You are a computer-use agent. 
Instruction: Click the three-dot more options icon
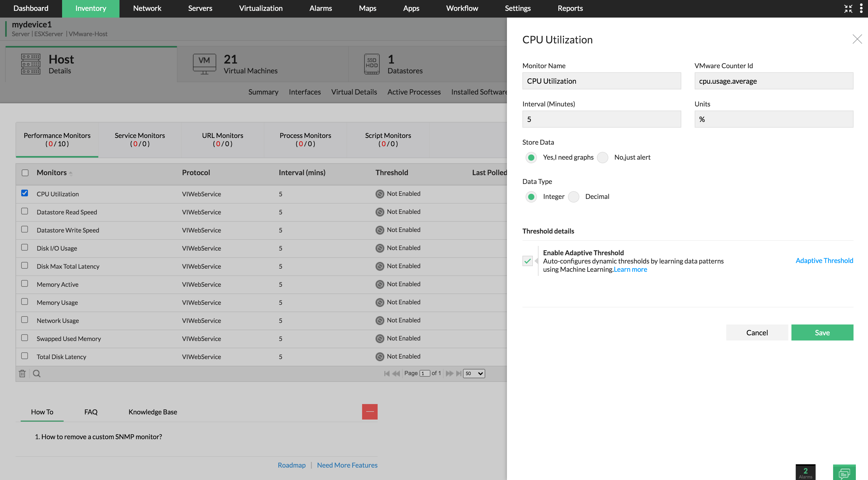[861, 9]
